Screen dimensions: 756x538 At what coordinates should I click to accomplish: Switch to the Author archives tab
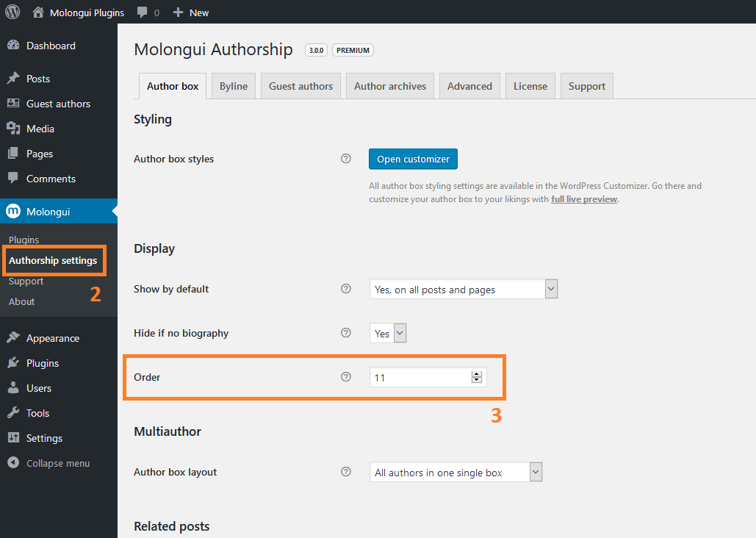click(x=390, y=86)
